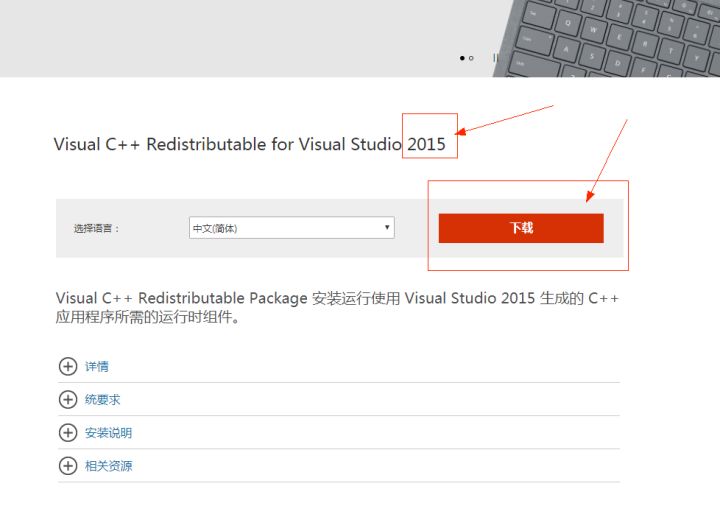Click the plus icon beside 系统要求
Viewport: 720px width, 517px height.
point(68,399)
